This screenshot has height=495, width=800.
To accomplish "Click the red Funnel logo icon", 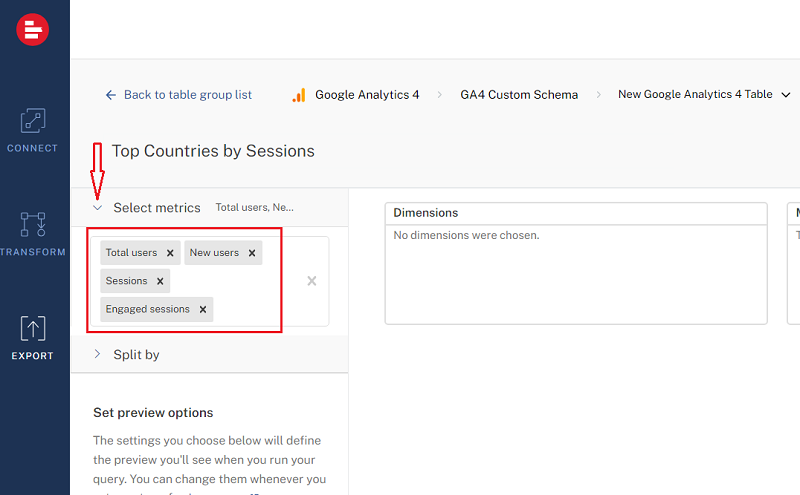I will point(33,30).
